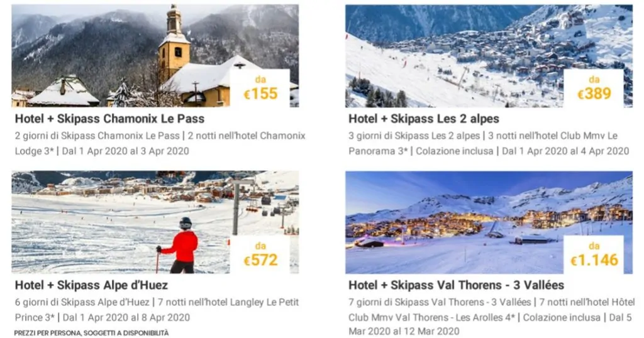The width and height of the screenshot is (644, 338).
Task: Click the €572 price badge
Action: [x=260, y=254]
